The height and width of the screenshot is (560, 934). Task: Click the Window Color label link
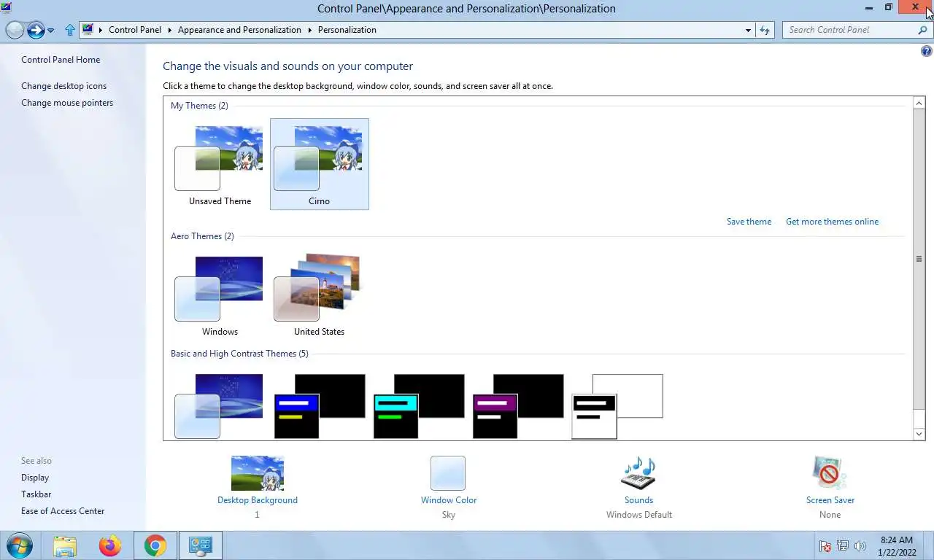click(x=448, y=500)
